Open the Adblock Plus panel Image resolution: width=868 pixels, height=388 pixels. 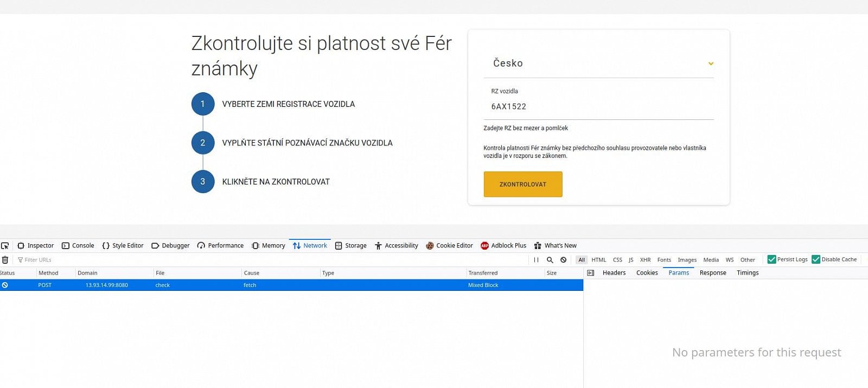click(503, 246)
